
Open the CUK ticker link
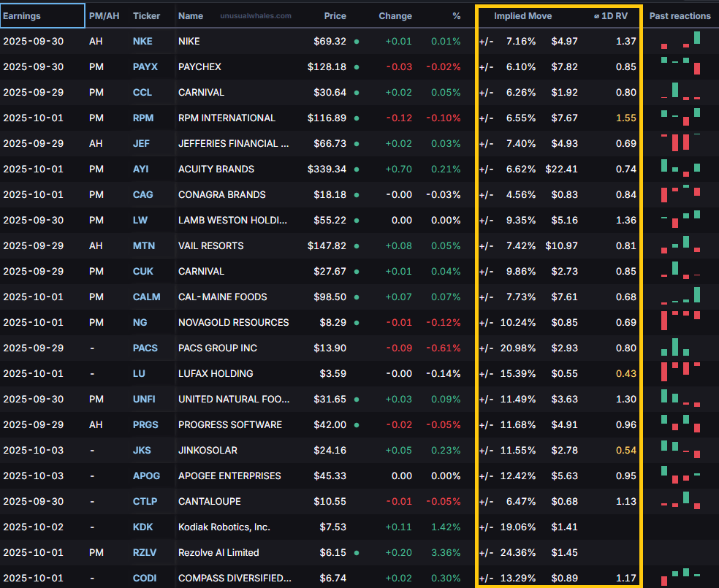[x=142, y=271]
